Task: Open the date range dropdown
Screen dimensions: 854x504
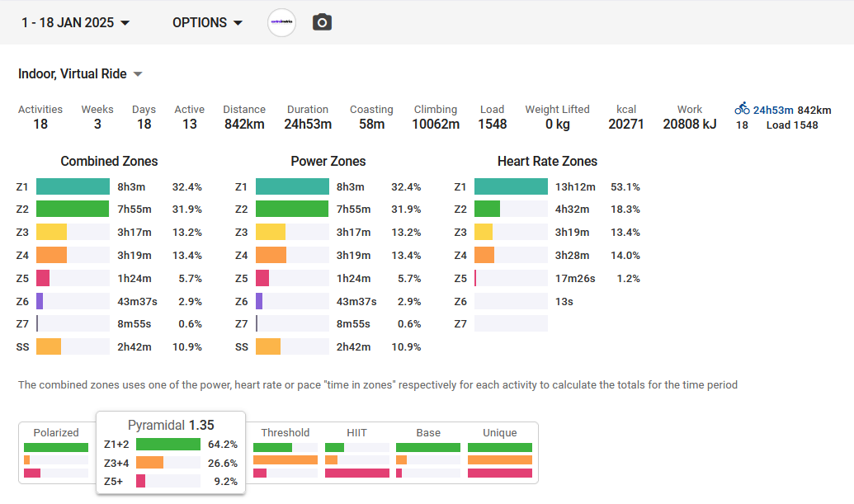Action: [x=76, y=22]
